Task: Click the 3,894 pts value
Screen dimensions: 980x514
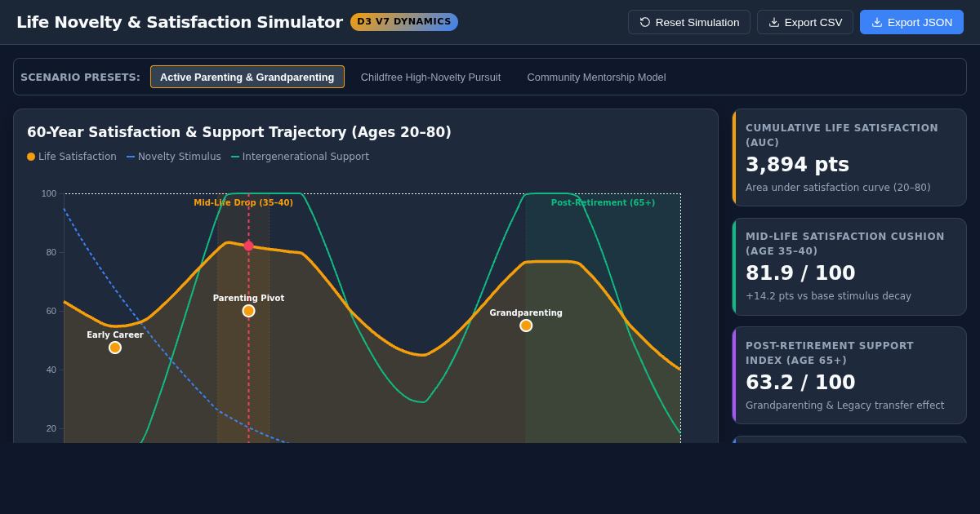Action: [x=797, y=165]
